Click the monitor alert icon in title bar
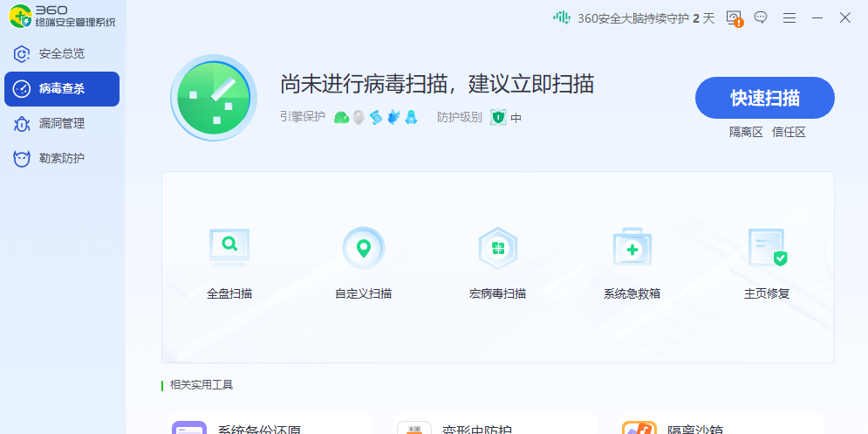The image size is (868, 434). pos(734,18)
